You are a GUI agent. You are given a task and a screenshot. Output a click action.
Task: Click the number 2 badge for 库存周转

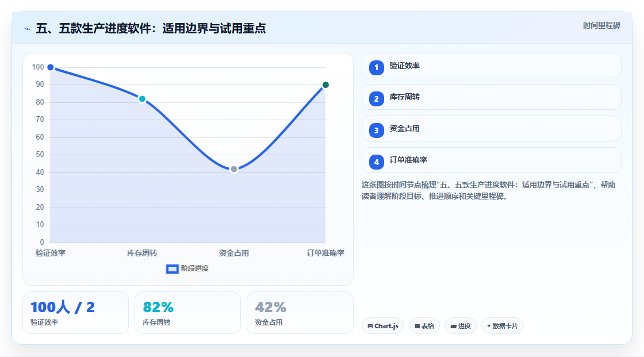pyautogui.click(x=376, y=99)
